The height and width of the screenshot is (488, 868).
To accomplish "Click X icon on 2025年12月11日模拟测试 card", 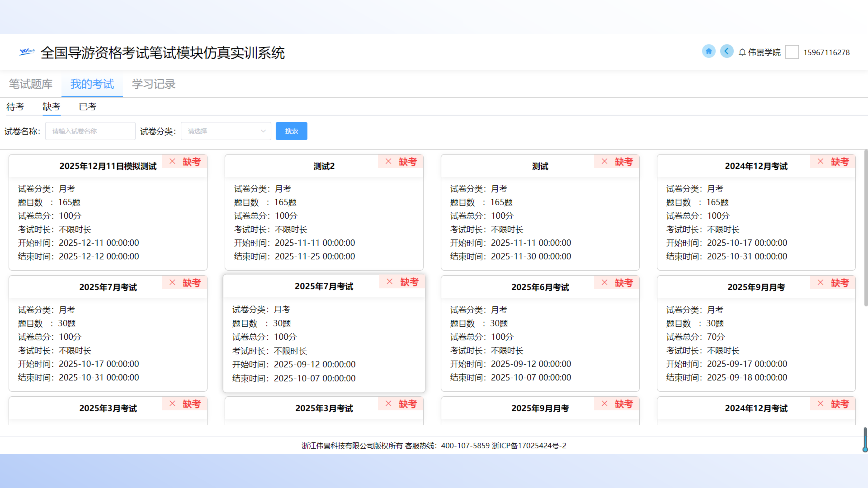I will pos(172,161).
